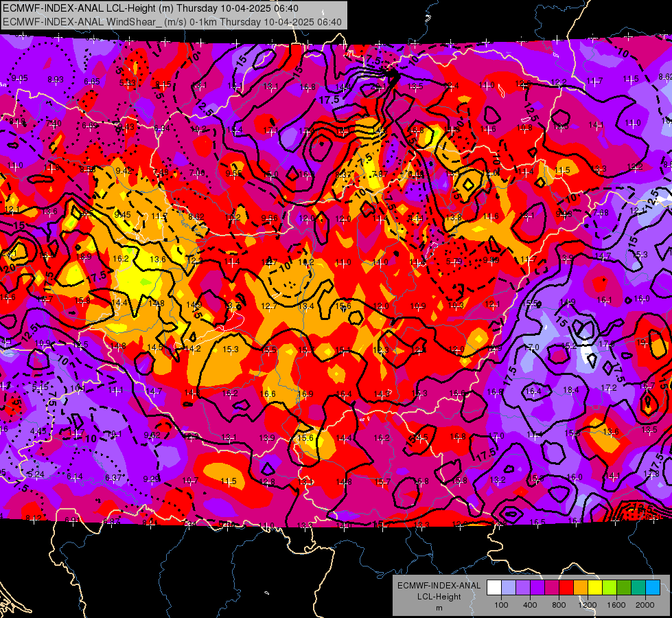Viewport: 672px width, 618px height.
Task: Click the 18.9 wind shear value
Action: (x=84, y=256)
